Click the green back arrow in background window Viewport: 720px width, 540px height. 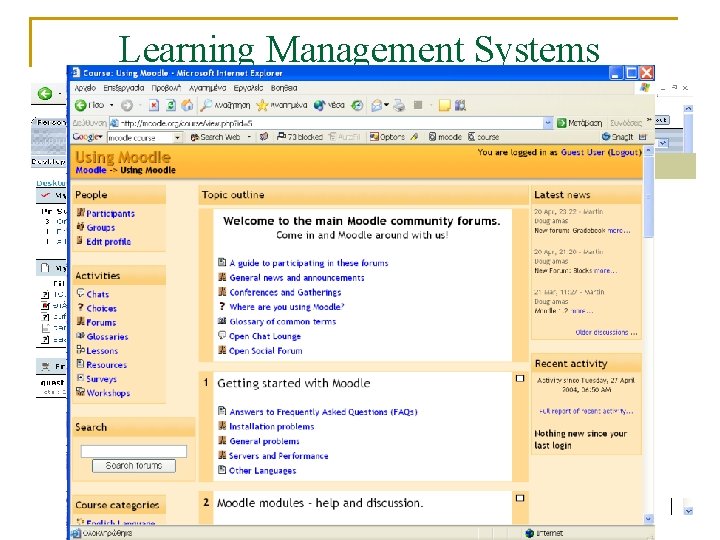45,94
